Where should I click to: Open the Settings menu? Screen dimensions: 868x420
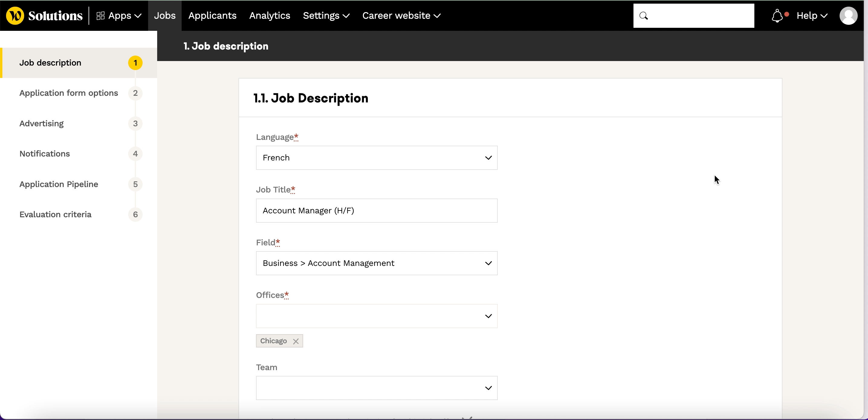(x=326, y=16)
